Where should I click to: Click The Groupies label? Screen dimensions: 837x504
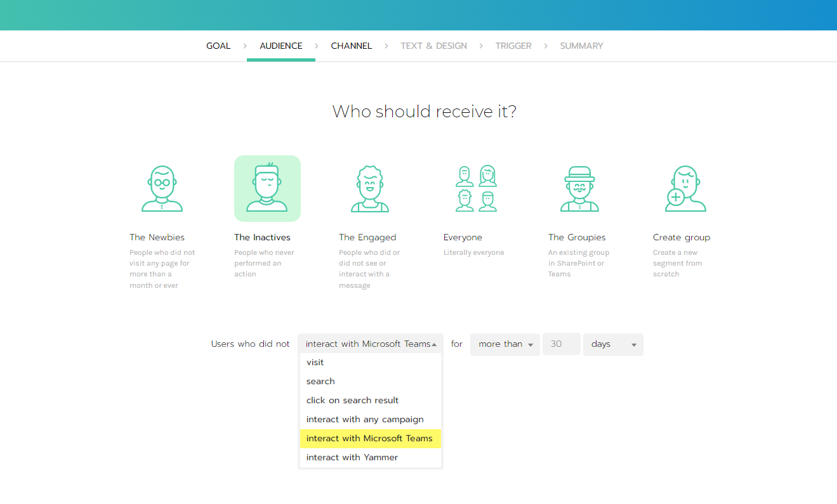click(577, 238)
